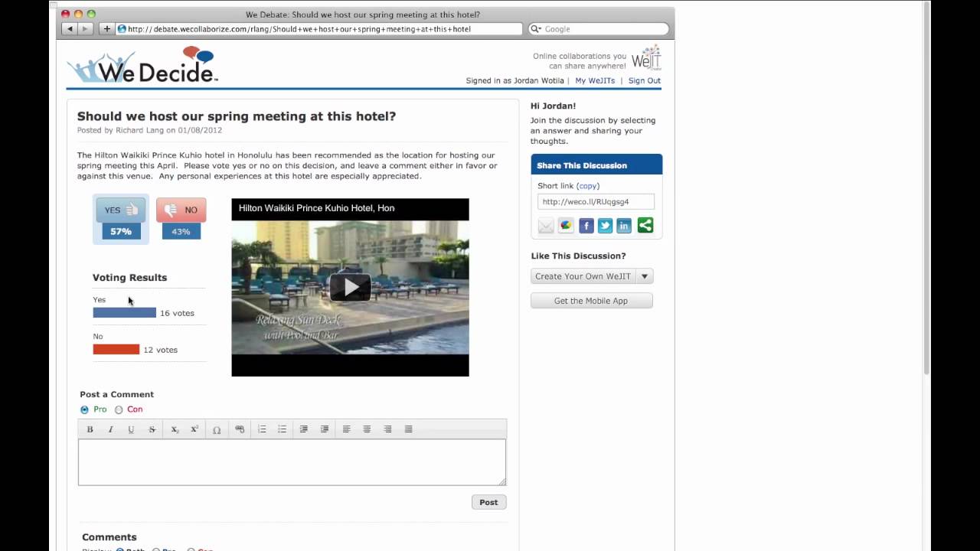Align comment text right

(x=387, y=429)
